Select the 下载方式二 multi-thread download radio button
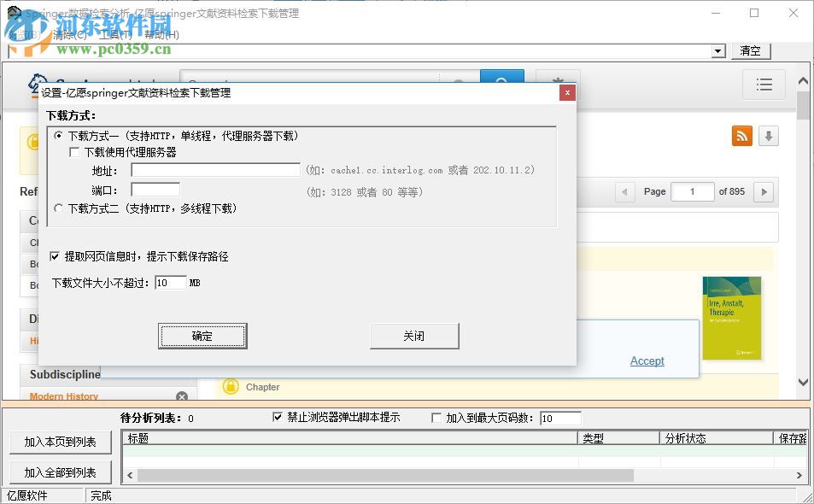Image resolution: width=814 pixels, height=504 pixels. (x=59, y=208)
